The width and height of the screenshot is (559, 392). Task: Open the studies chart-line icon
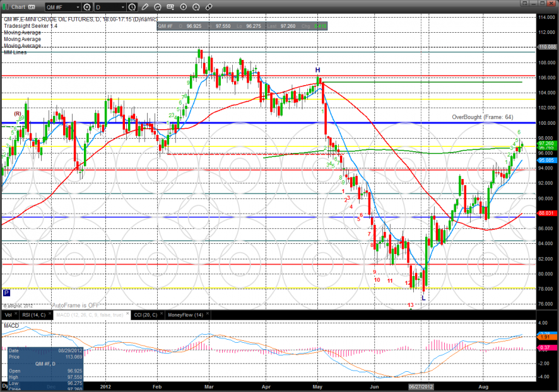158,7
